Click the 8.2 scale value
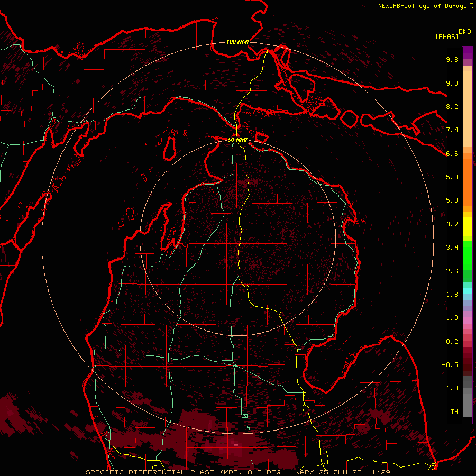This screenshot has width=476, height=476. click(x=452, y=106)
